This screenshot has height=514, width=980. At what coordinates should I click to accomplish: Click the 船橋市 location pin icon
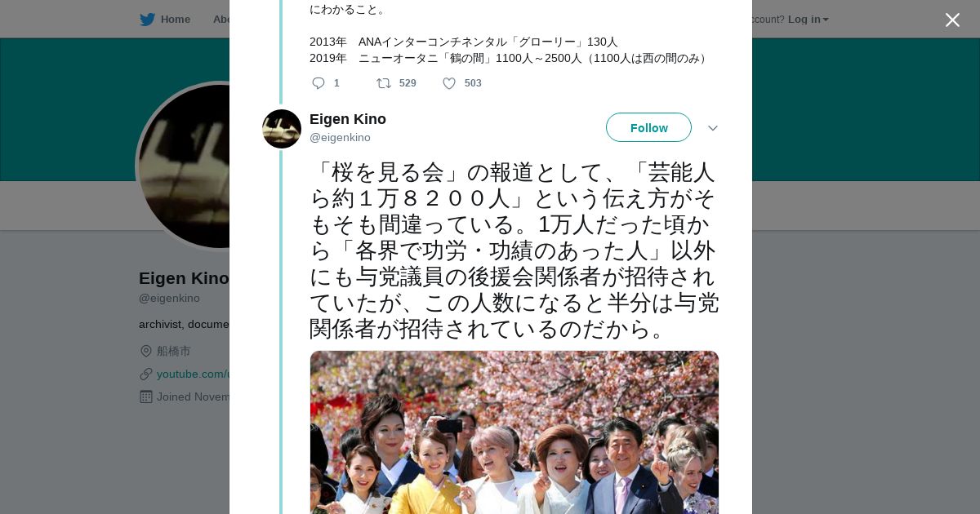(146, 351)
